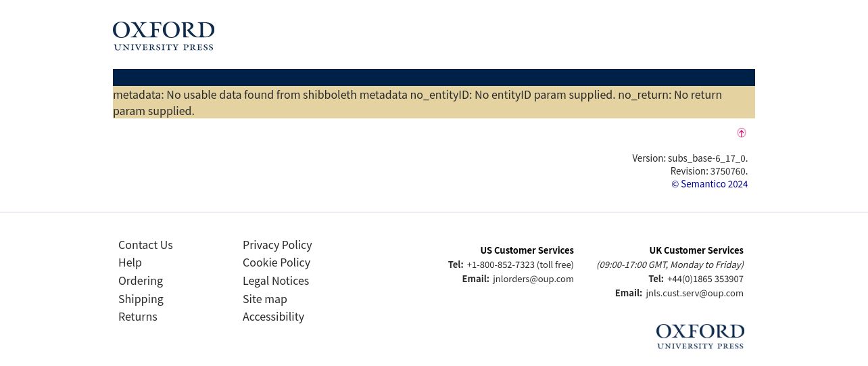The height and width of the screenshot is (366, 868).
Task: Click the US toll free phone number
Action: coord(520,265)
